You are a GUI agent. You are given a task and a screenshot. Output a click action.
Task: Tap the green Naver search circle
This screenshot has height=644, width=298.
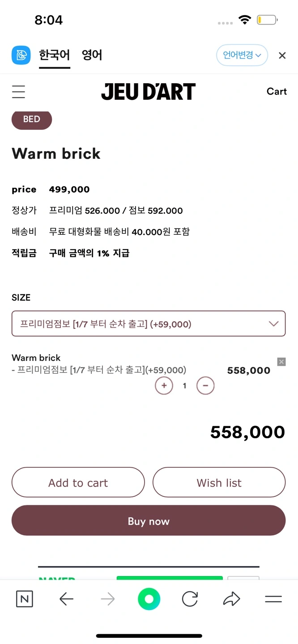point(149,599)
